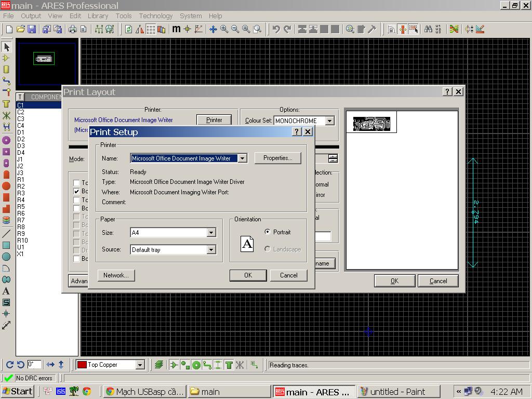
Task: Select the Portrait orientation radio button
Action: click(x=268, y=232)
